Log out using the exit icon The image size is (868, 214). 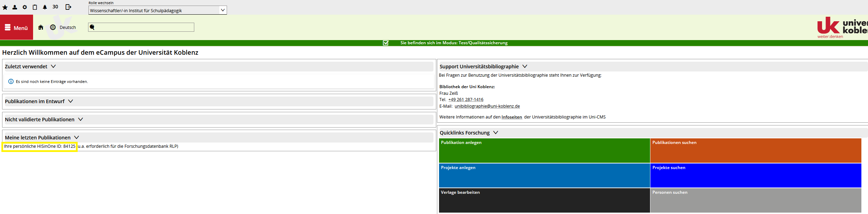coord(68,7)
